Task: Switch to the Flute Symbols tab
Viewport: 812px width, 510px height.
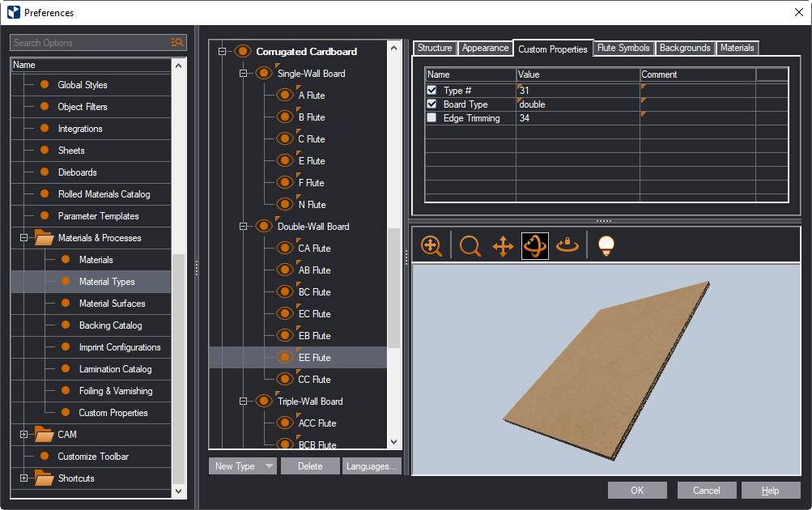Action: click(623, 49)
